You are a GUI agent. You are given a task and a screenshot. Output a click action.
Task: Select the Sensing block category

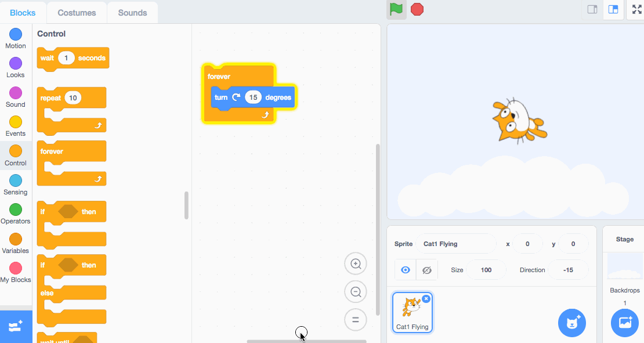coord(16,185)
